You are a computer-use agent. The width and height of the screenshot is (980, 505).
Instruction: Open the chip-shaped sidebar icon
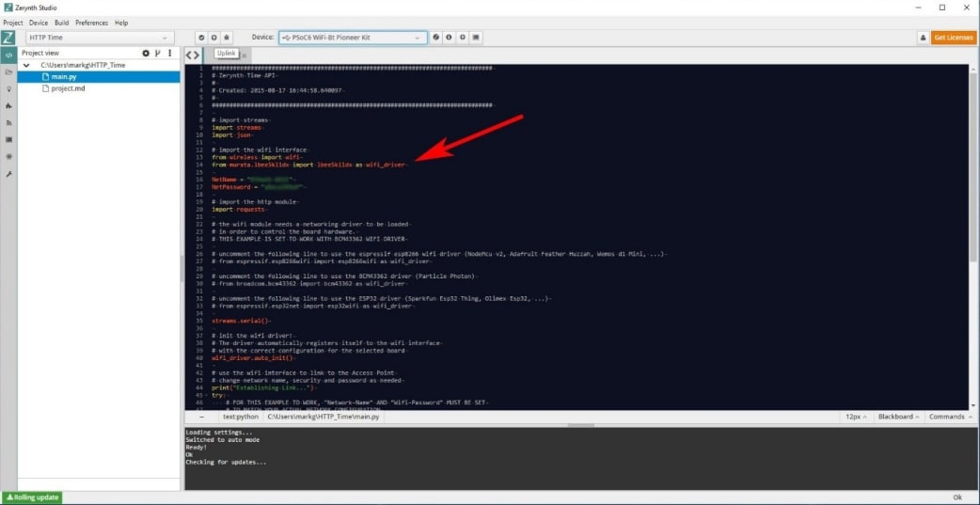click(8, 156)
